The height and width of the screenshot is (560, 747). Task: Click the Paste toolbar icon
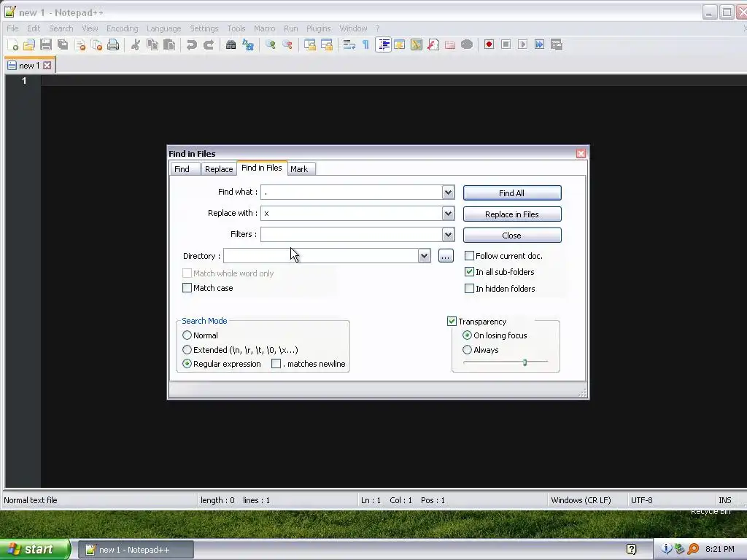pyautogui.click(x=169, y=44)
